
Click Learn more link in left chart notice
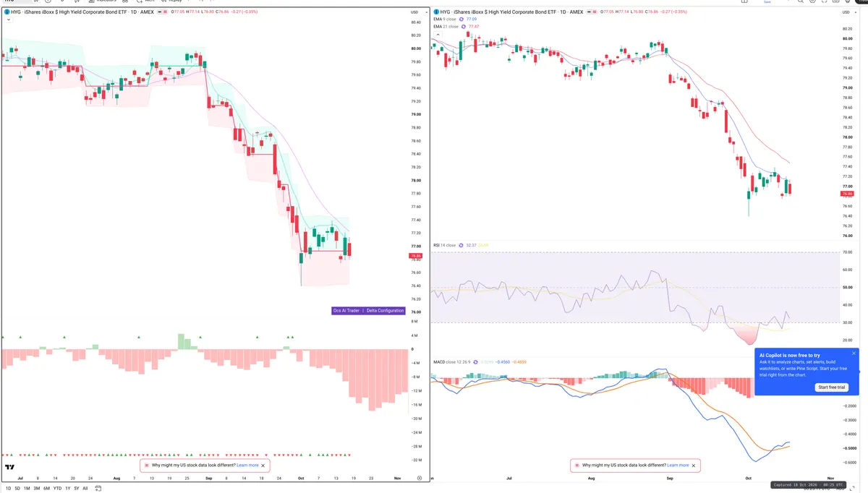click(247, 466)
